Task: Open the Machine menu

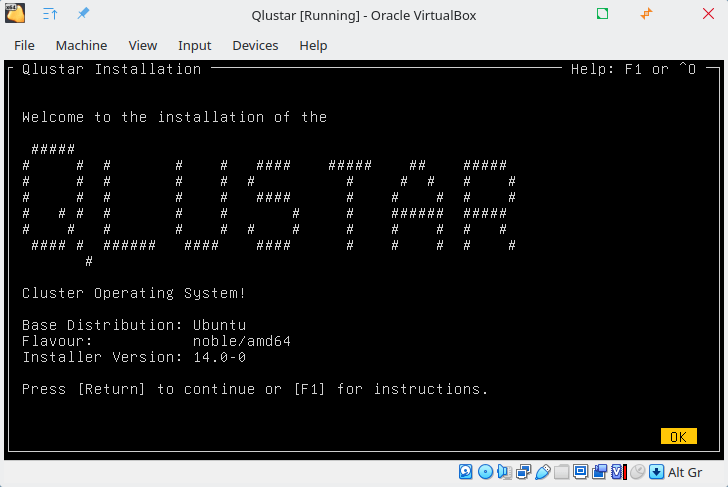Action: (x=81, y=45)
